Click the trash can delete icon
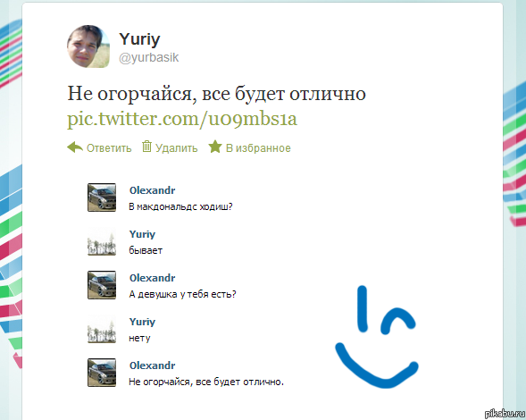The width and height of the screenshot is (526, 420). point(146,147)
